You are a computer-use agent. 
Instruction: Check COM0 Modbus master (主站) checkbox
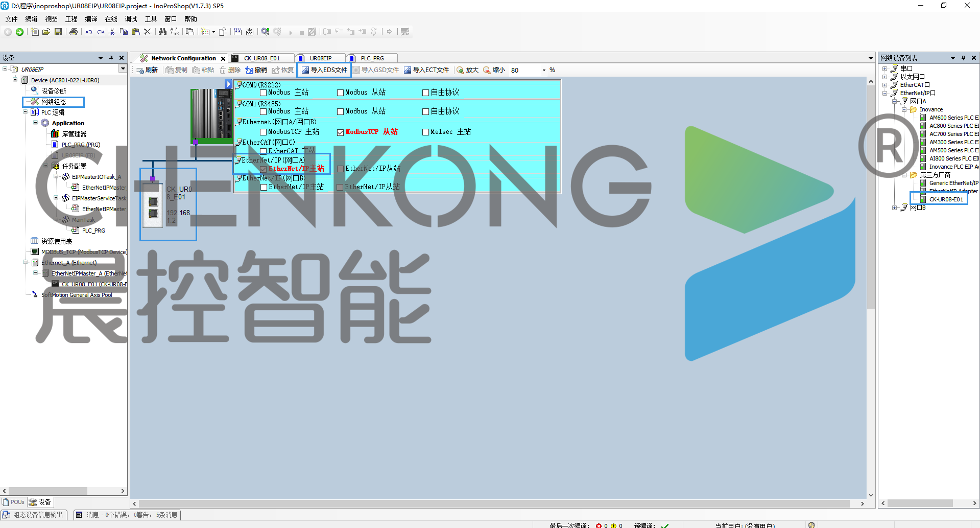[x=264, y=93]
